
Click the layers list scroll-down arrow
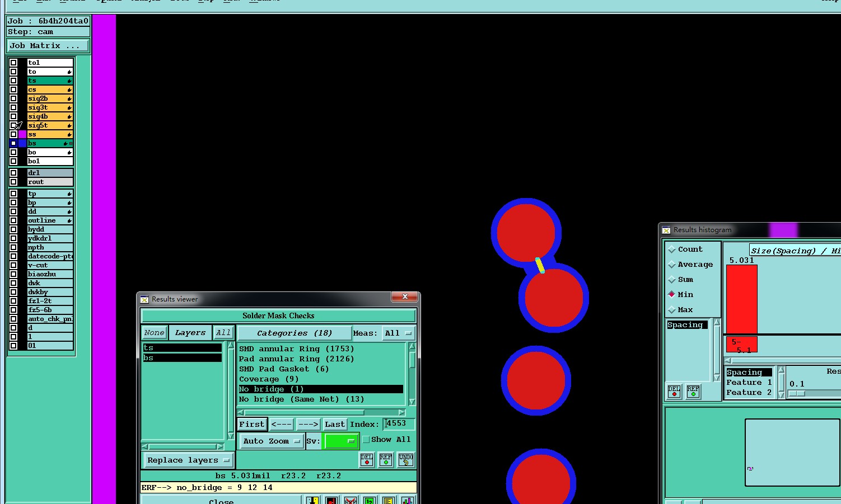click(231, 436)
